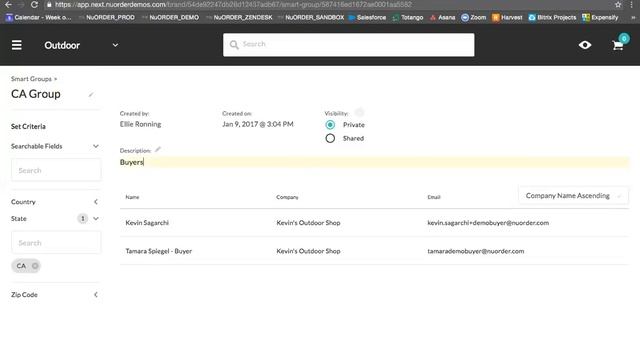640x360 pixels.
Task: Toggle the eye view-as icon
Action: point(585,45)
